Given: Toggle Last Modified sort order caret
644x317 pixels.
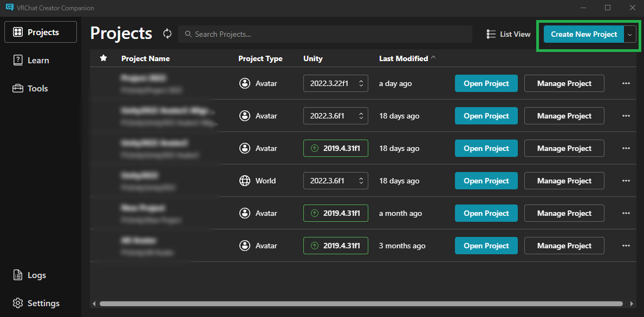Looking at the screenshot, I should pyautogui.click(x=433, y=58).
